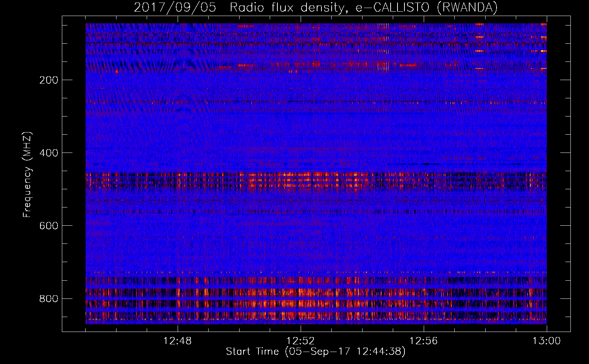This screenshot has height=364, width=589.
Task: Click the 12:56 time tick label
Action: (x=424, y=341)
